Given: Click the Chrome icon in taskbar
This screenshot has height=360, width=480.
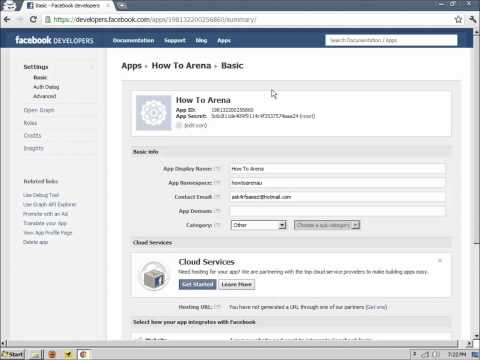Looking at the screenshot, I should point(83,354).
